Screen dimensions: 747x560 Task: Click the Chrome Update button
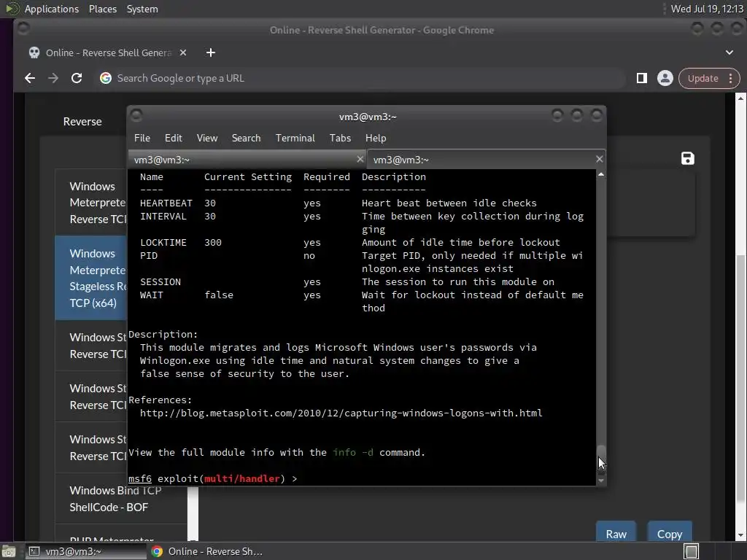(x=703, y=78)
